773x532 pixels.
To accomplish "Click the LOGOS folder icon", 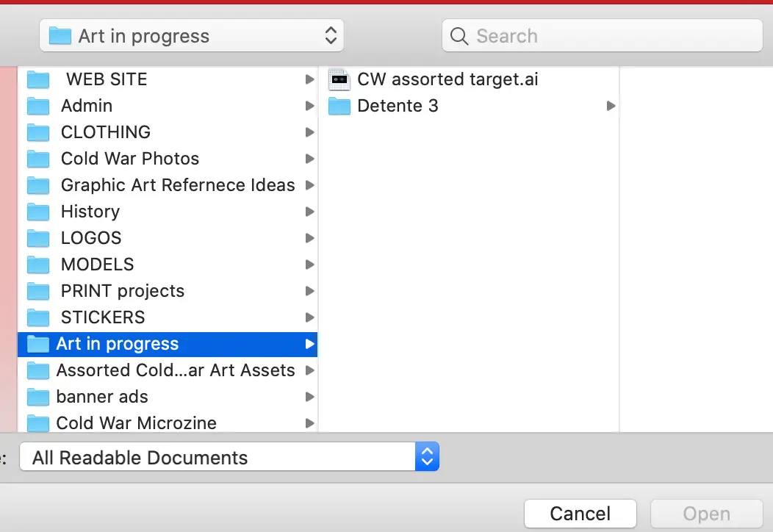I will click(38, 238).
